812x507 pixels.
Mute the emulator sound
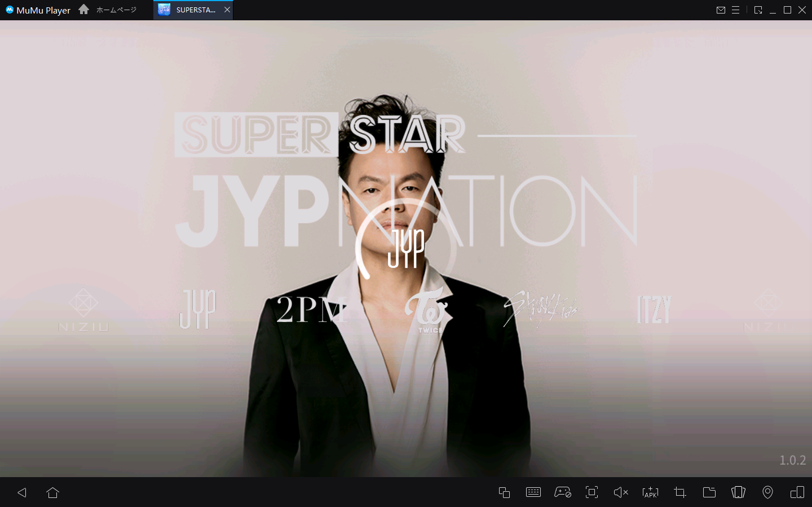point(621,492)
